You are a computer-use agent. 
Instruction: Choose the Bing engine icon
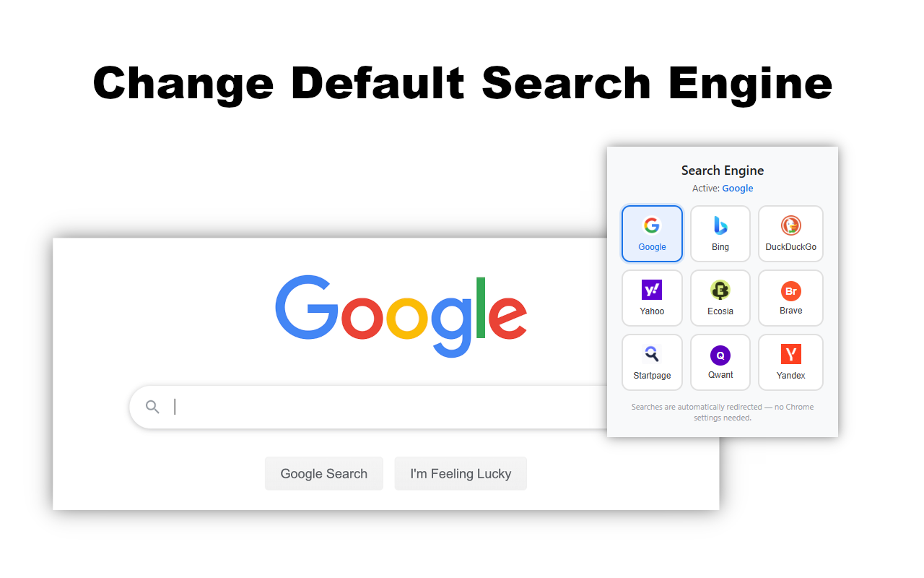(720, 225)
